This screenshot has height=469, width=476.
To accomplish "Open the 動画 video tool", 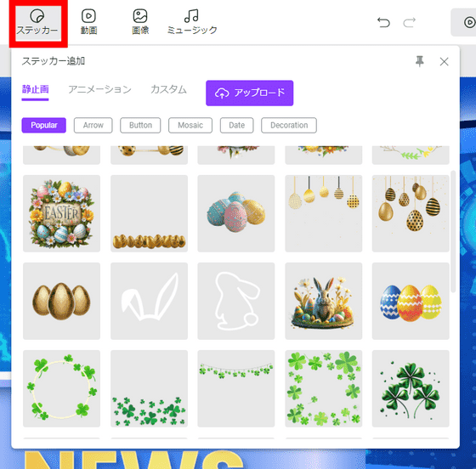I will [88, 22].
